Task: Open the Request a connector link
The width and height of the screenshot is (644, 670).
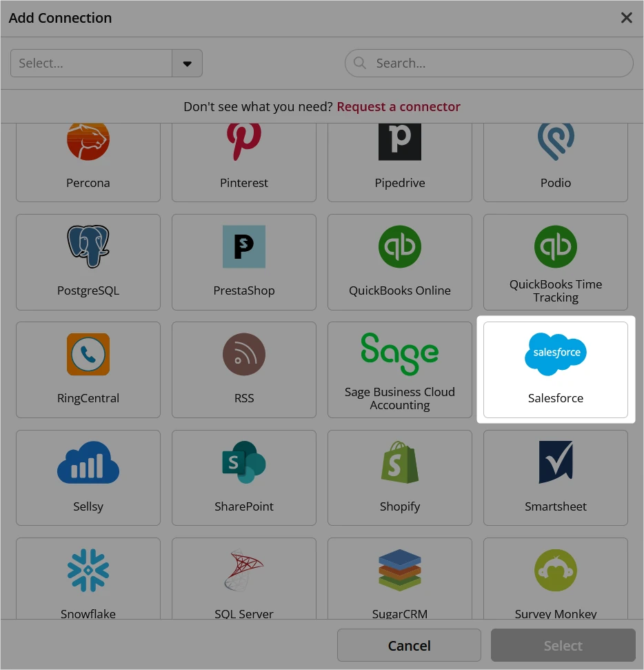Action: 399,106
